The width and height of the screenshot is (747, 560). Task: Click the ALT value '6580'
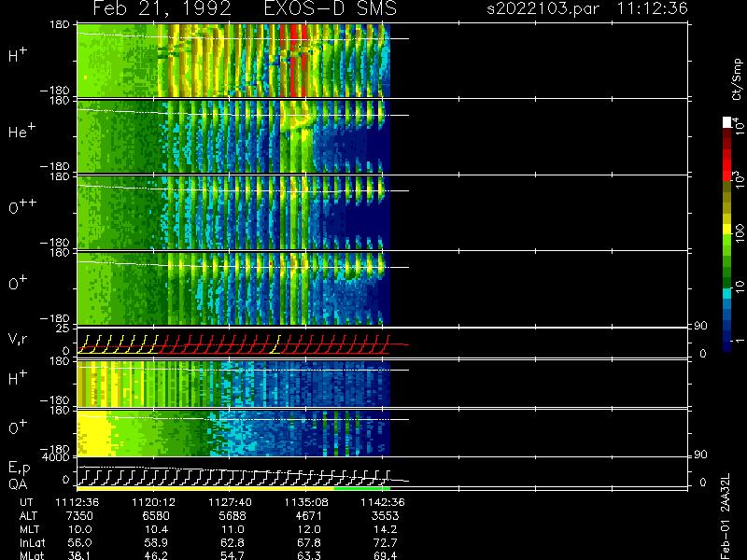(156, 516)
